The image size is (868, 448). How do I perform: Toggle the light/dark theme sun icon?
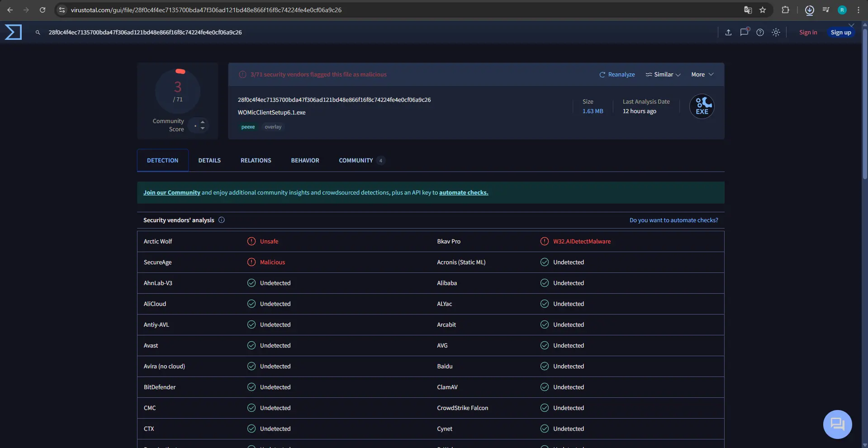[776, 32]
